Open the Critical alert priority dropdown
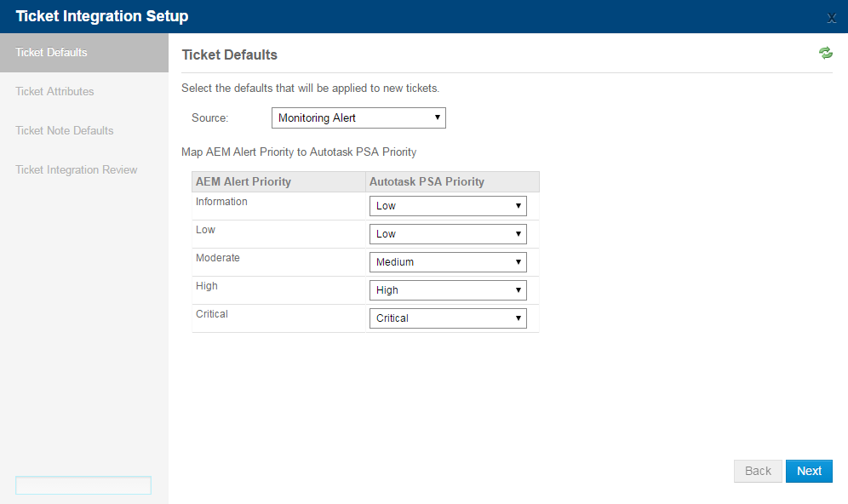The width and height of the screenshot is (848, 504). 448,318
